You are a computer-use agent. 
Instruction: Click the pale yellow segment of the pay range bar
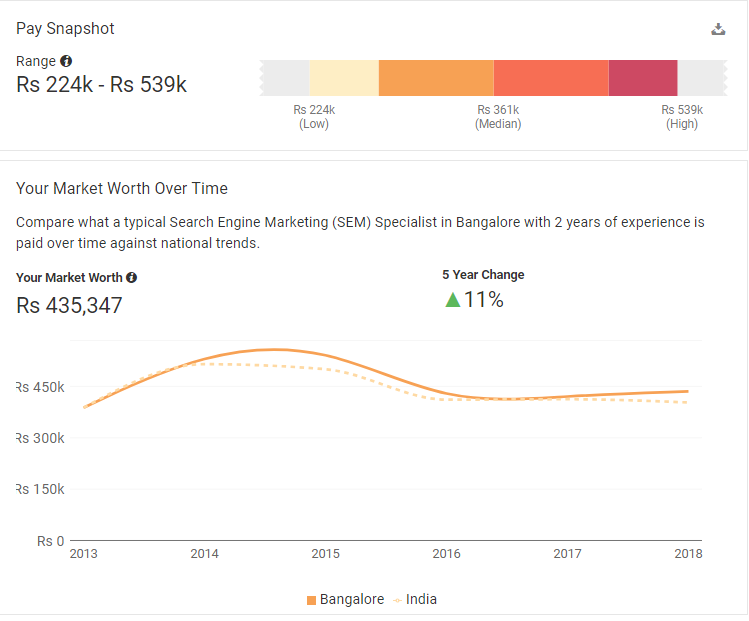343,78
